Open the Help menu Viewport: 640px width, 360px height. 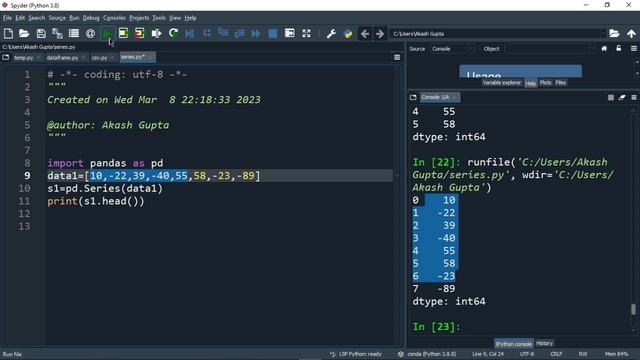point(190,18)
